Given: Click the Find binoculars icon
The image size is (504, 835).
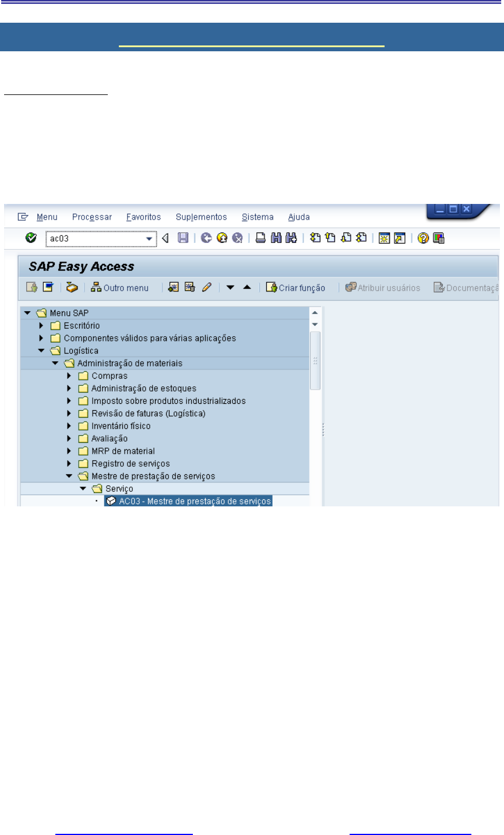Looking at the screenshot, I should point(276,238).
